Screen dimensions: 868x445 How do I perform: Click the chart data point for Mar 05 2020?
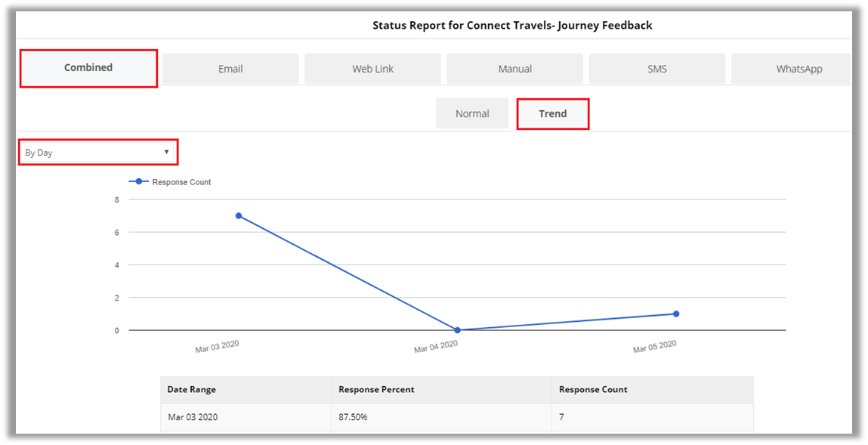click(x=676, y=314)
